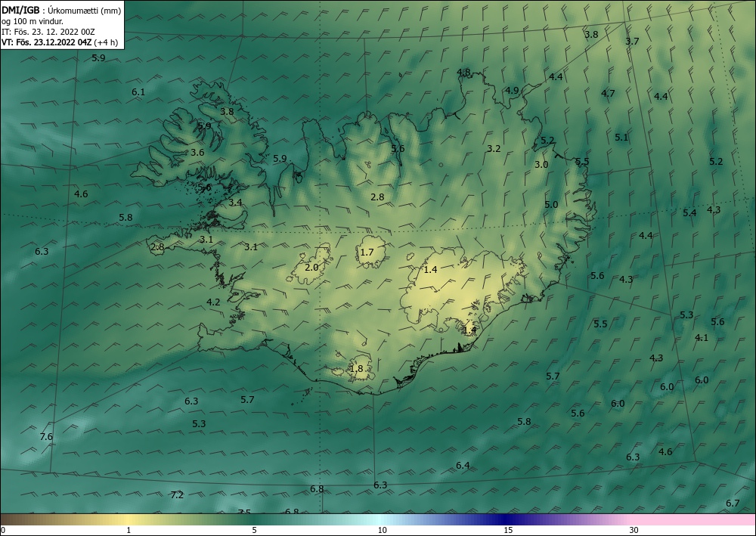
Task: Click the color scale label '15'
Action: click(508, 530)
